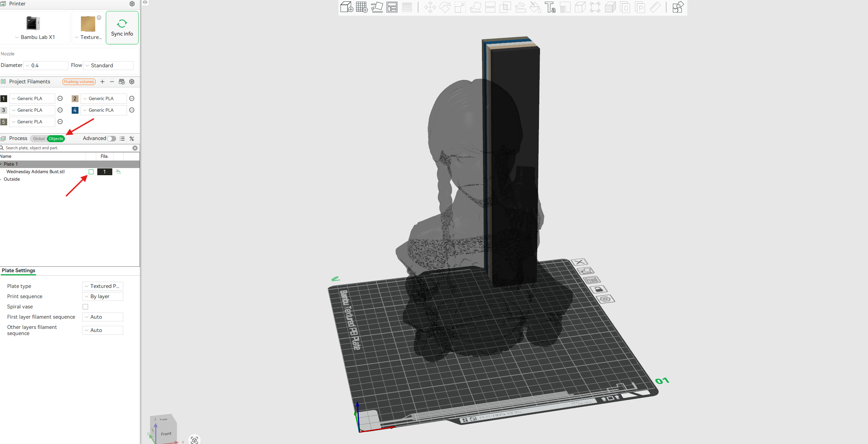Select the Cut tool in toolbar
This screenshot has height=444, width=868.
coord(490,7)
